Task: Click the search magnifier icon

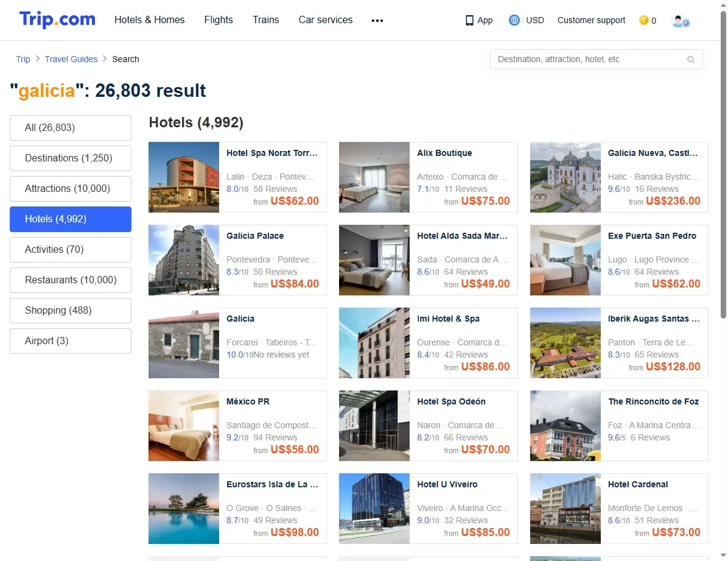Action: (691, 60)
